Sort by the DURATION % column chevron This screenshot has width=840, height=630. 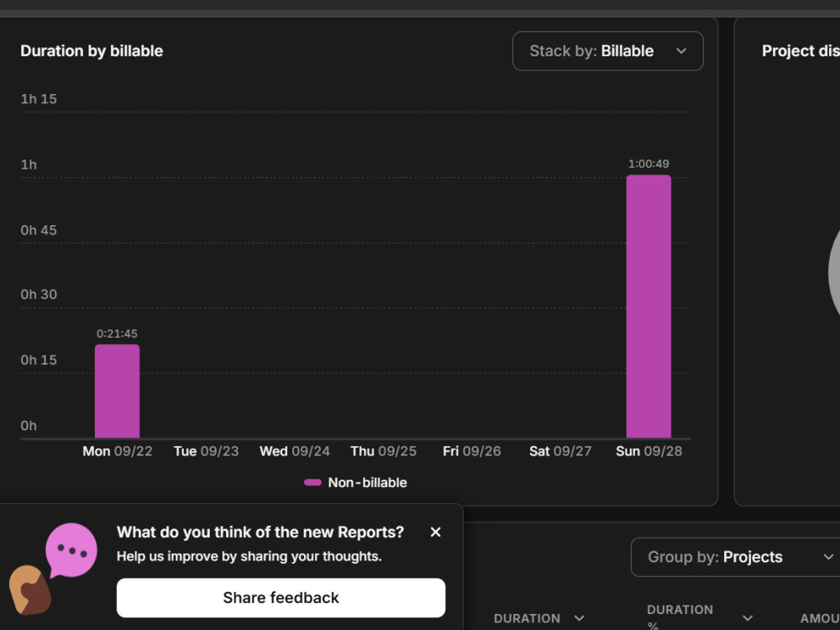(748, 618)
